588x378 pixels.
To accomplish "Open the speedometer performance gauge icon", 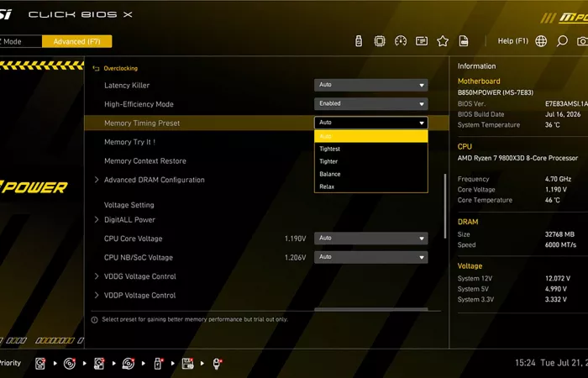I will pos(401,41).
